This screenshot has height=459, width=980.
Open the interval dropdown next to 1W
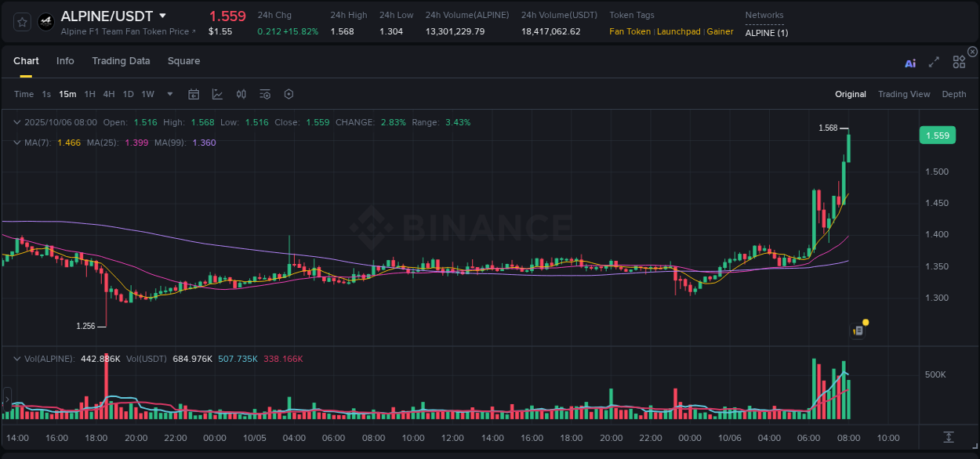(169, 93)
